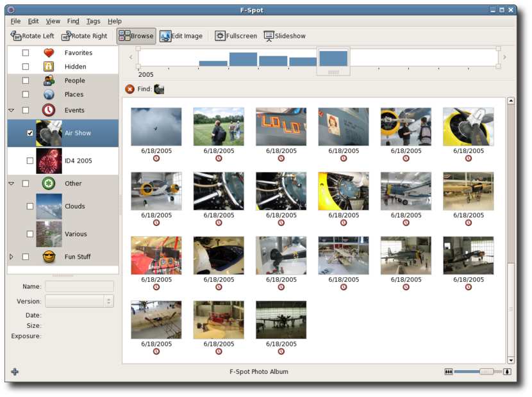The image size is (532, 397).
Task: Click the ID4 2005 fireworks tag icon
Action: [49, 161]
